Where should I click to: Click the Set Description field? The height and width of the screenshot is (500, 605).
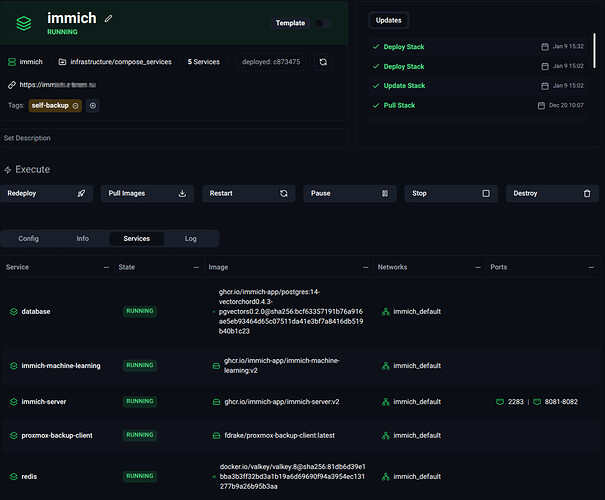(28, 138)
